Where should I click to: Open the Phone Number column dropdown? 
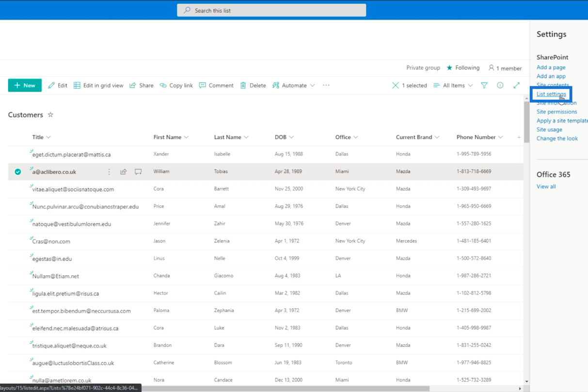pos(501,137)
